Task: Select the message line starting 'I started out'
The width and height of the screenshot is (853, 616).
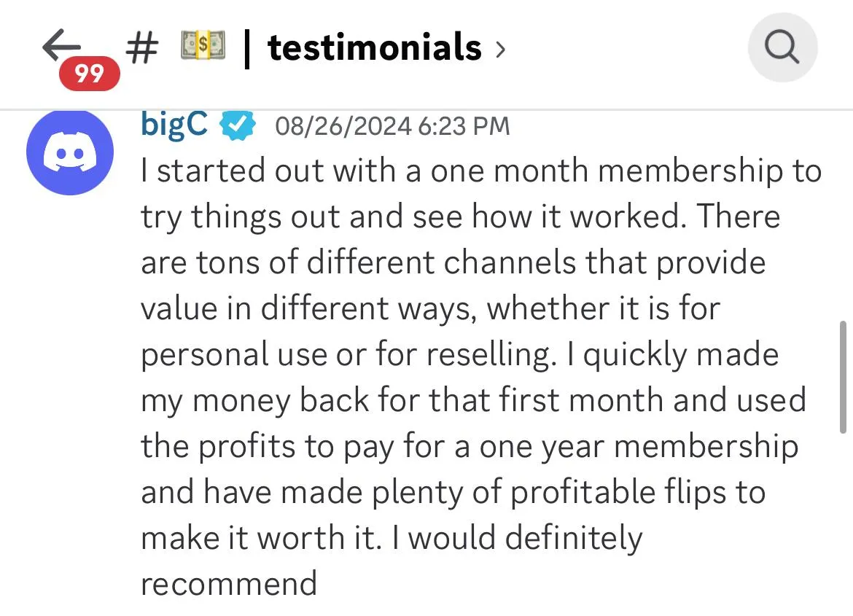Action: [x=481, y=171]
